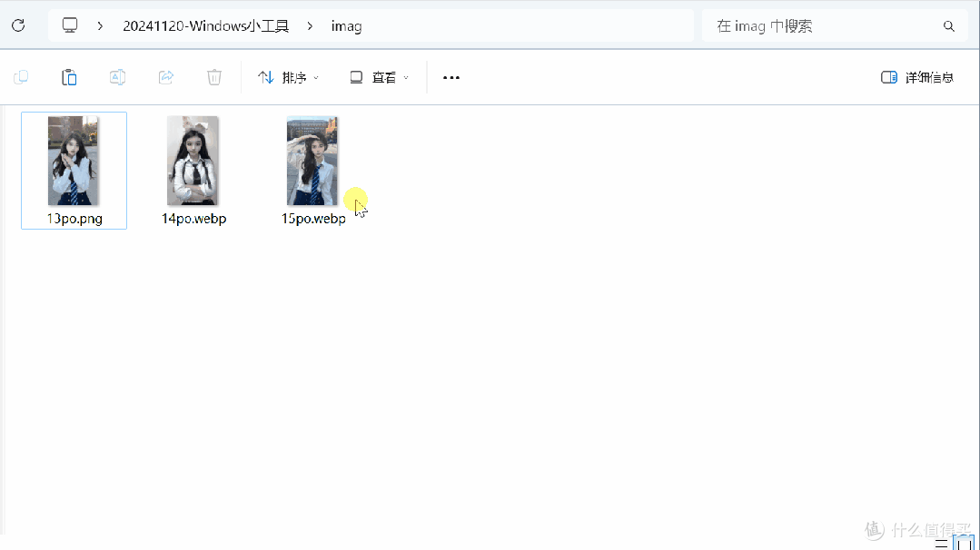Expand the chevron before imag breadcrumb
This screenshot has width=980, height=550.
pyautogui.click(x=310, y=26)
